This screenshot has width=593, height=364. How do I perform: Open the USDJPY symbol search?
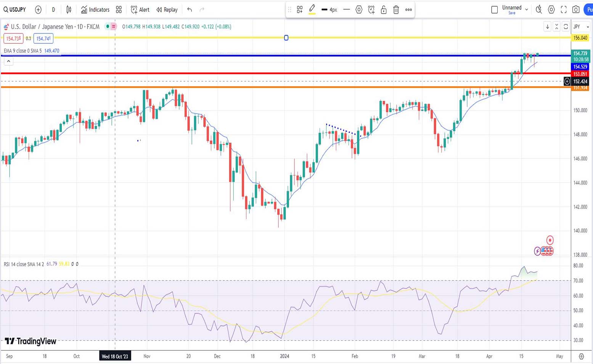pyautogui.click(x=15, y=10)
